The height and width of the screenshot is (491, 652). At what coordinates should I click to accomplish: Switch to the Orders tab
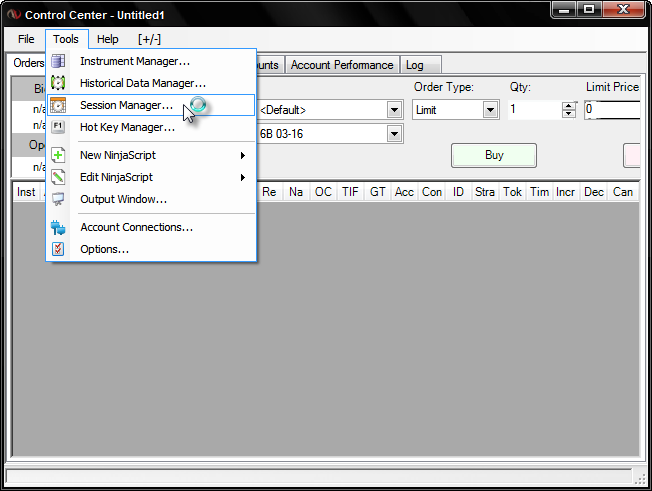(x=27, y=63)
